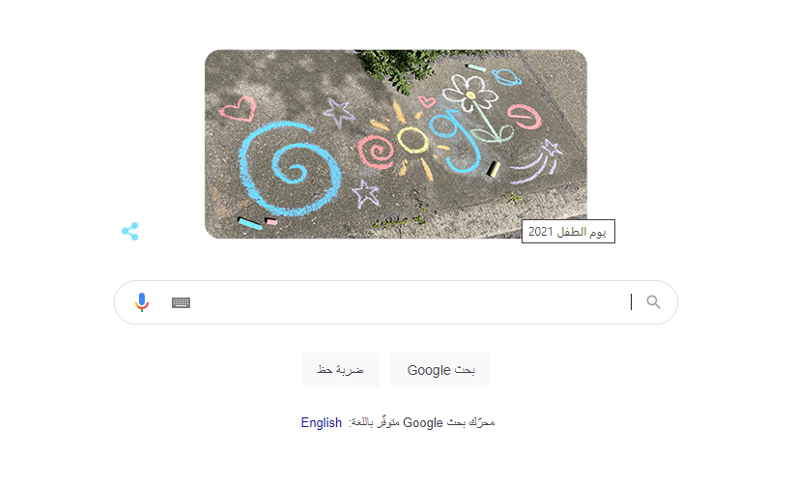This screenshot has height=493, width=807.
Task: Click the blue chalk stick at bottom-left
Action: (250, 223)
